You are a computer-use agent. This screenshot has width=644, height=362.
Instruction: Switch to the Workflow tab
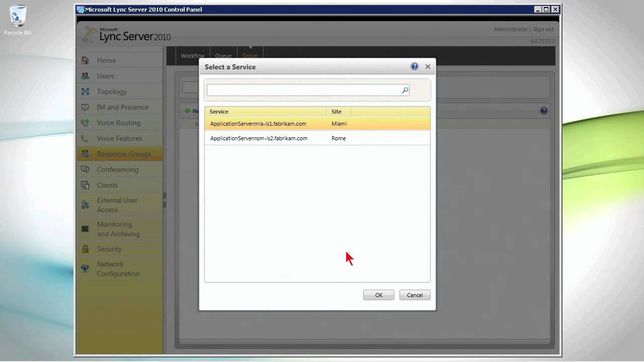(x=193, y=56)
